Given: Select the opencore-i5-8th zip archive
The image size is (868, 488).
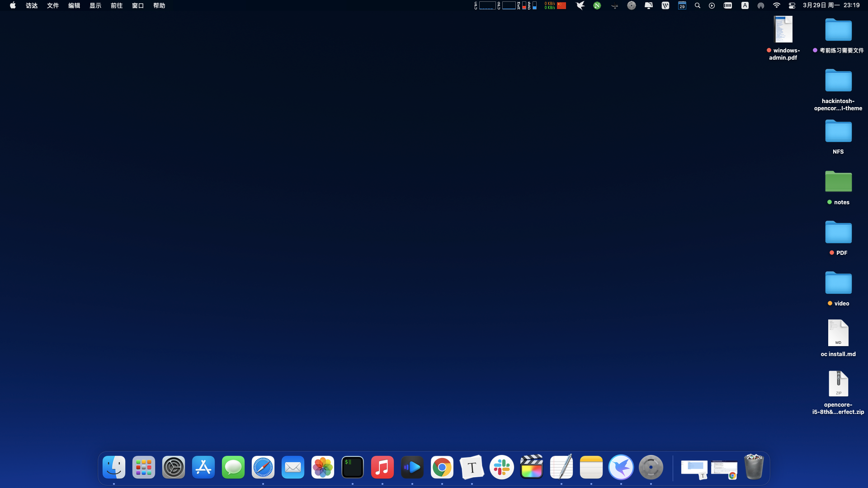Looking at the screenshot, I should [838, 392].
